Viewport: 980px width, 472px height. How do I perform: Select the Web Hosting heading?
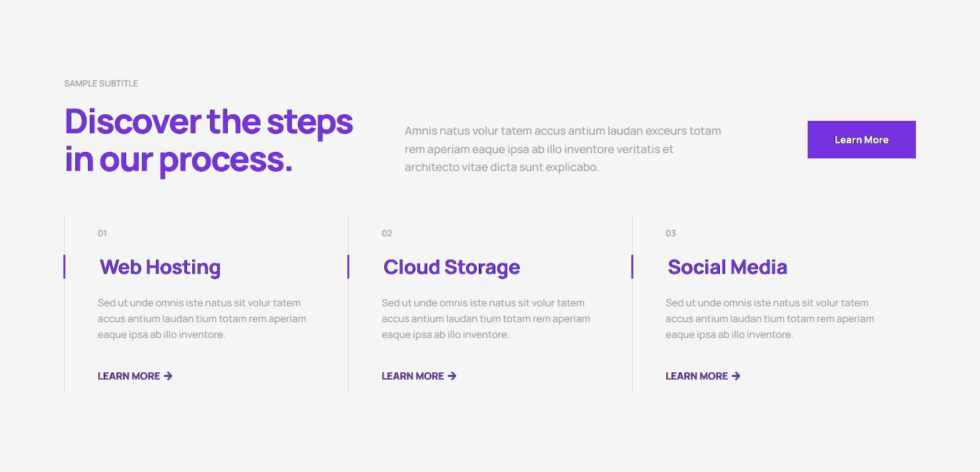click(x=160, y=267)
